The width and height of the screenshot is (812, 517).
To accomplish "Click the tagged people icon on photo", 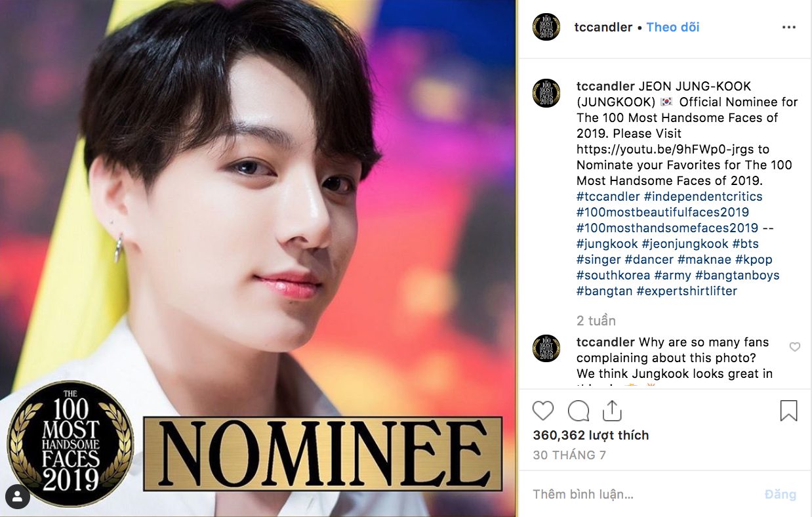I will (18, 495).
